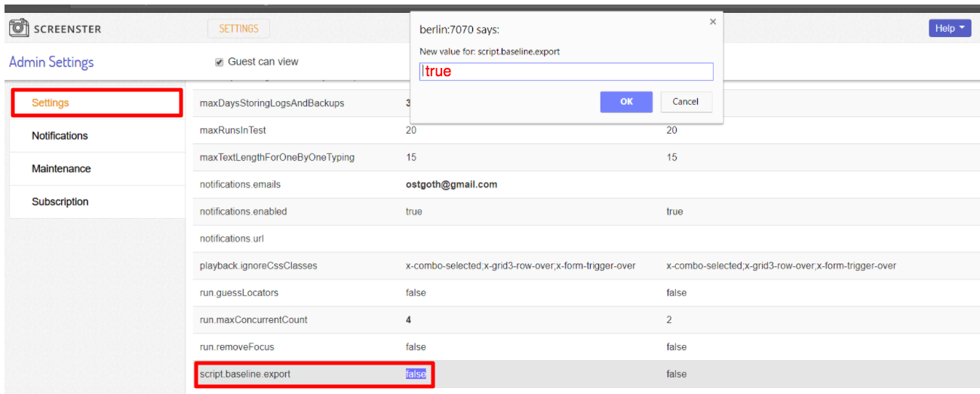Click the Admin Settings heading

(51, 62)
